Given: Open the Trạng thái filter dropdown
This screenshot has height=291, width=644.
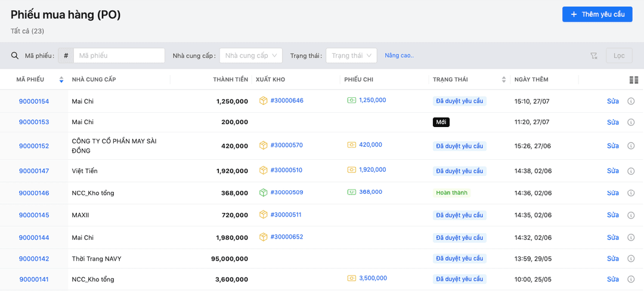Looking at the screenshot, I should click(351, 55).
